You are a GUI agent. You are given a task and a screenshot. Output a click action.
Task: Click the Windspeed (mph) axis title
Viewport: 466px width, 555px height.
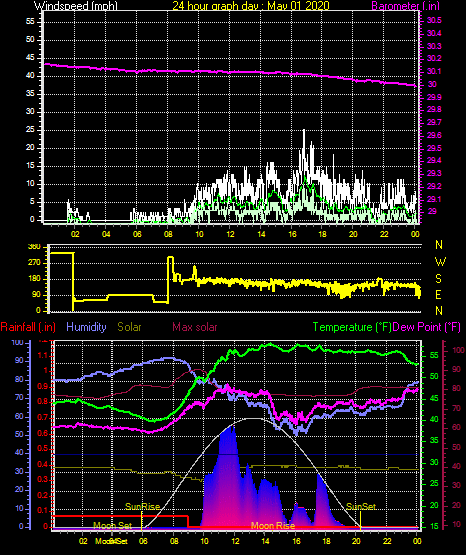[75, 5]
